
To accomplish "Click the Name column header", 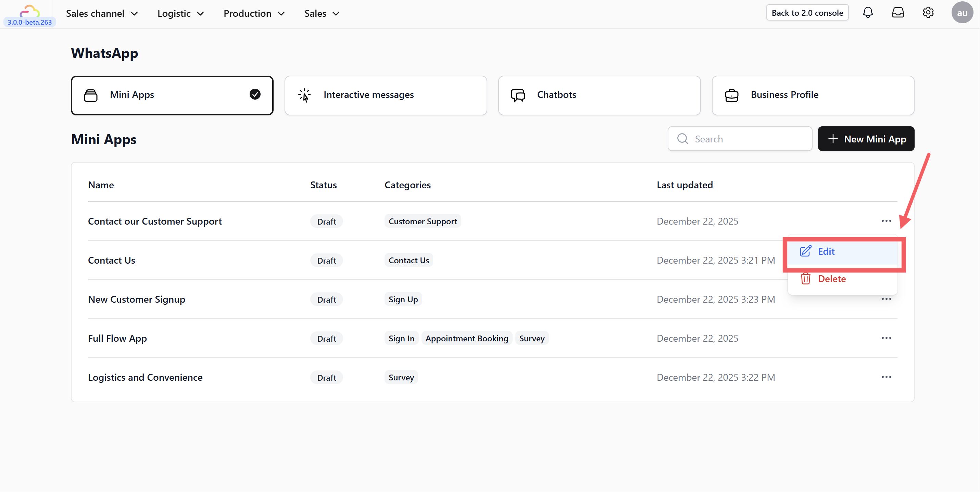I will [101, 185].
